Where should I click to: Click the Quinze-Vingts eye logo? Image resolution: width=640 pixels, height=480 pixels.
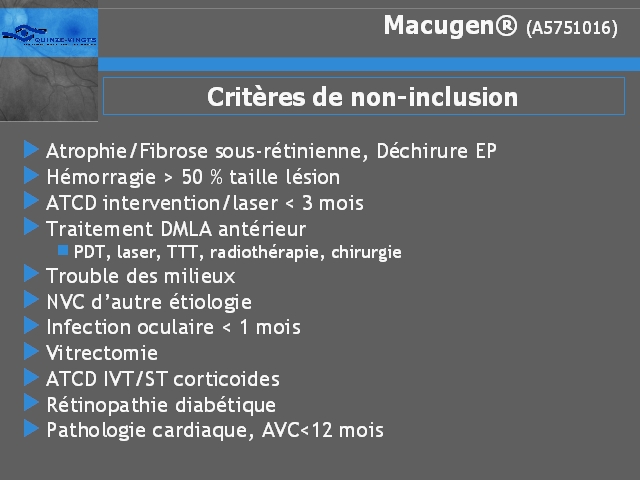(x=49, y=33)
